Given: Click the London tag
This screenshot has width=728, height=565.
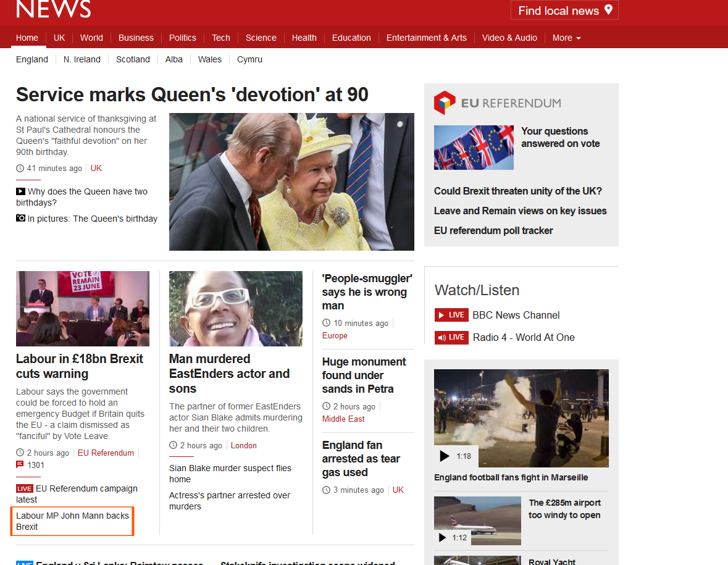Looking at the screenshot, I should [244, 445].
